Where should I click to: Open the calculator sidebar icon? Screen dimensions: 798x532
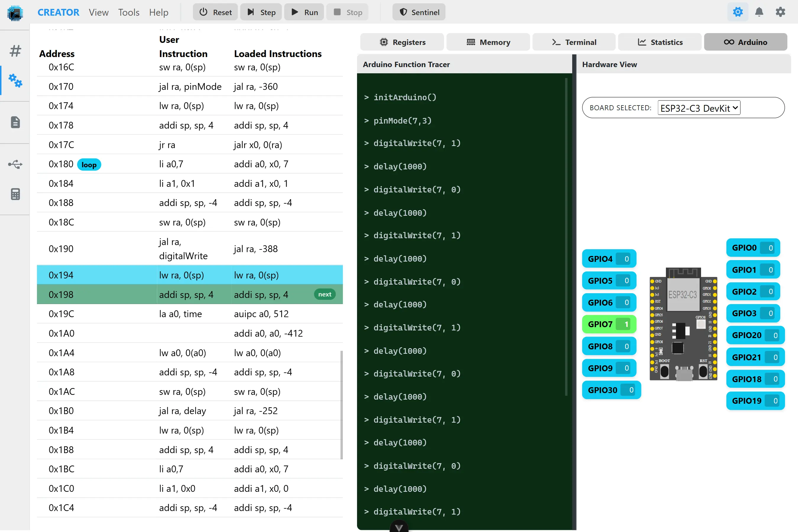(15, 194)
